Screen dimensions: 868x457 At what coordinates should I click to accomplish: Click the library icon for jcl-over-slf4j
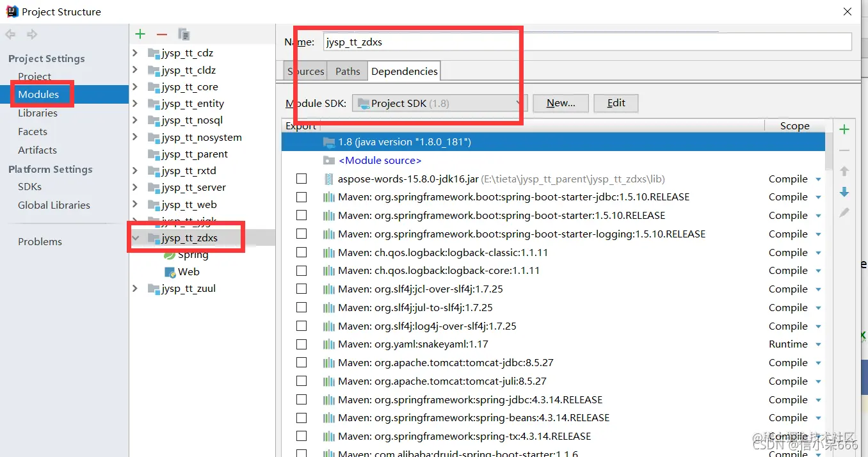pyautogui.click(x=329, y=289)
